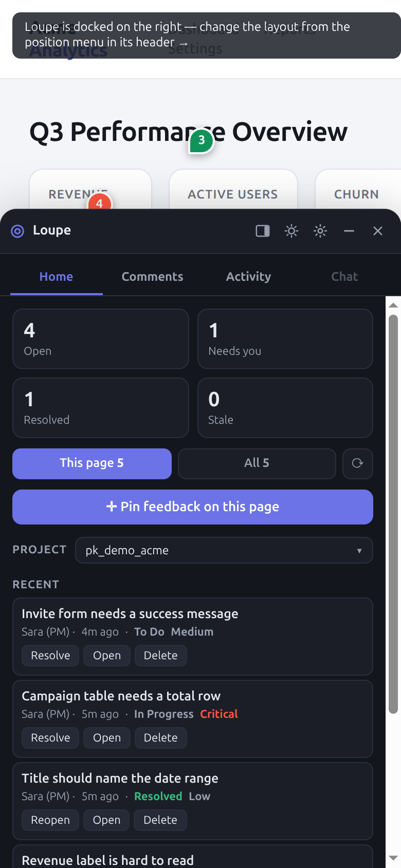Open the Invite form success message item
The image size is (401, 868).
point(107,656)
